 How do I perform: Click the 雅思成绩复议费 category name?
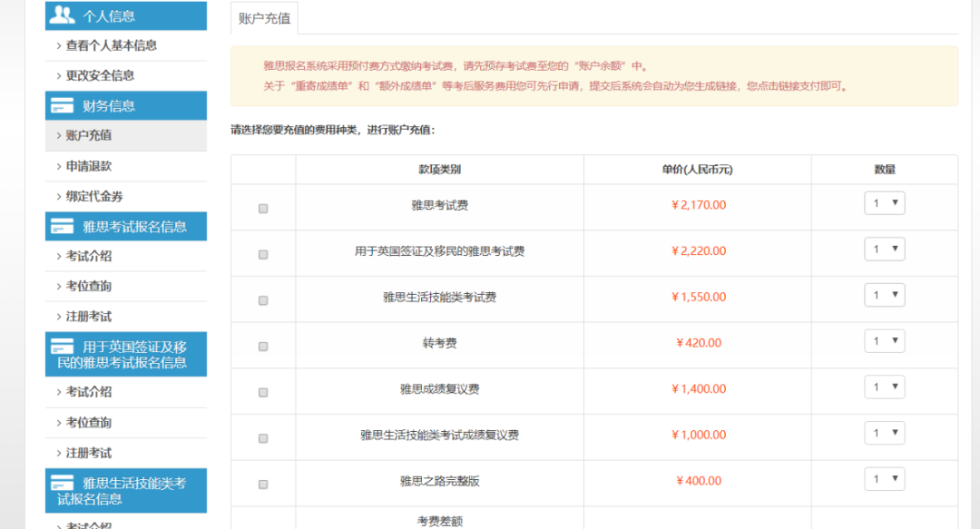click(440, 389)
